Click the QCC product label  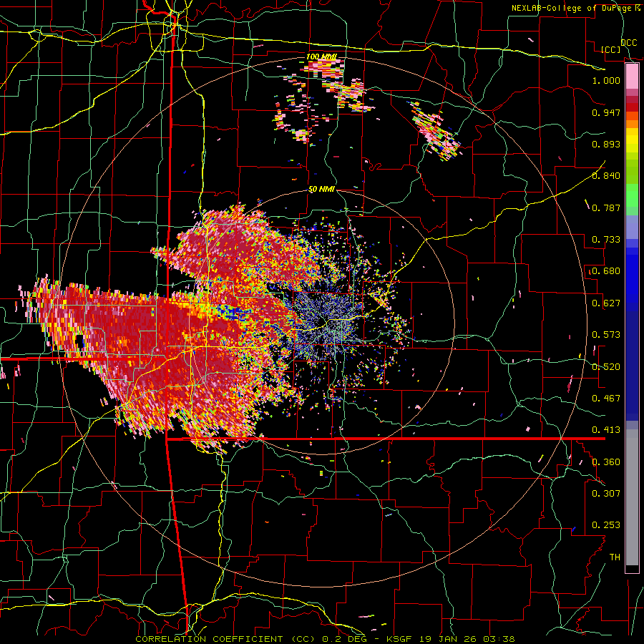[x=629, y=43]
